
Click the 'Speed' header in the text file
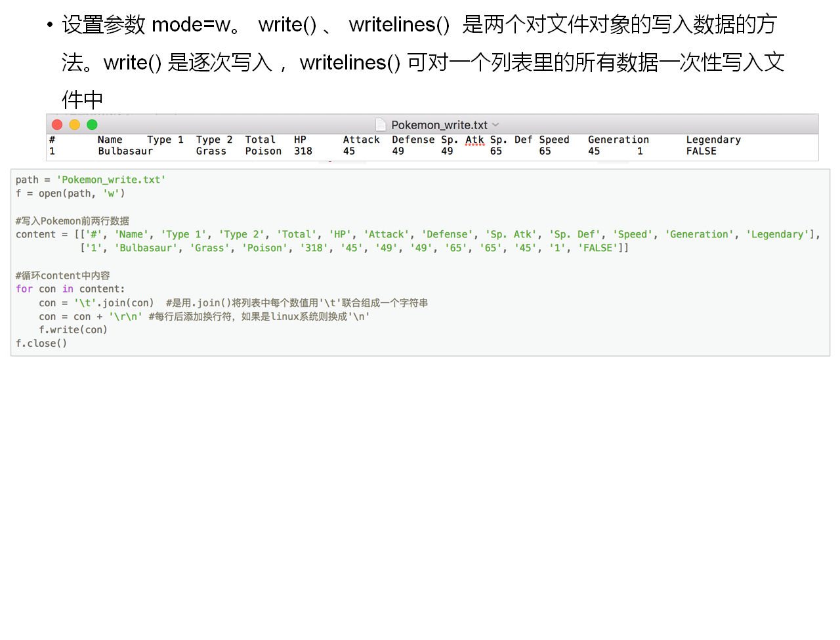click(x=555, y=140)
